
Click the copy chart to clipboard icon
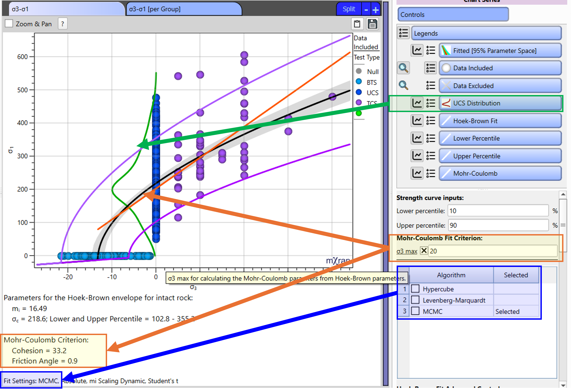point(357,24)
